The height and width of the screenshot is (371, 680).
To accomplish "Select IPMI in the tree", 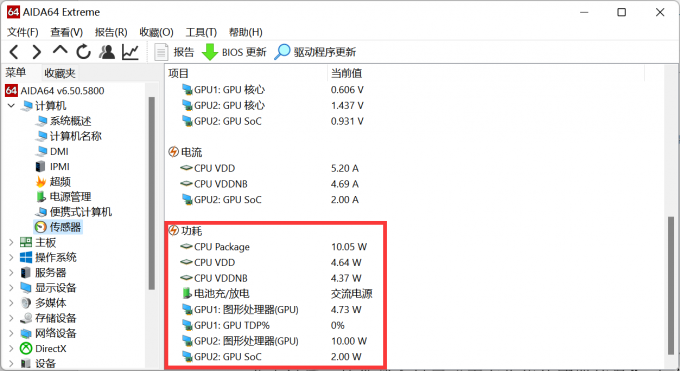I will pyautogui.click(x=52, y=167).
